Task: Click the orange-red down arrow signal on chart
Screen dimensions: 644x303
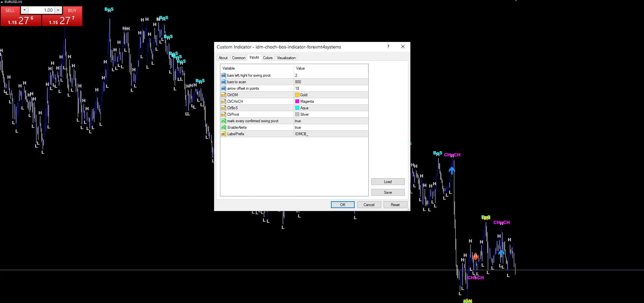Action: pos(476,257)
